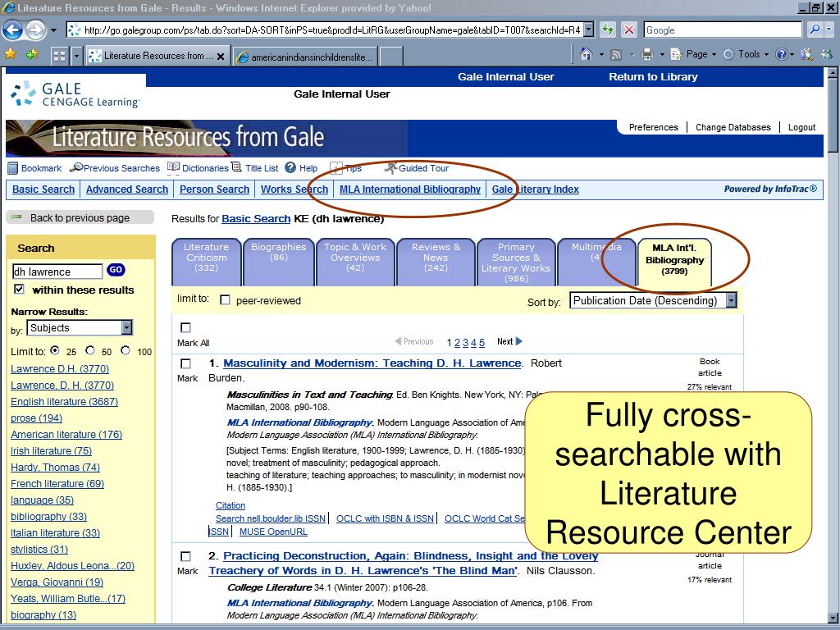Click the RSS feeds icon

point(616,54)
